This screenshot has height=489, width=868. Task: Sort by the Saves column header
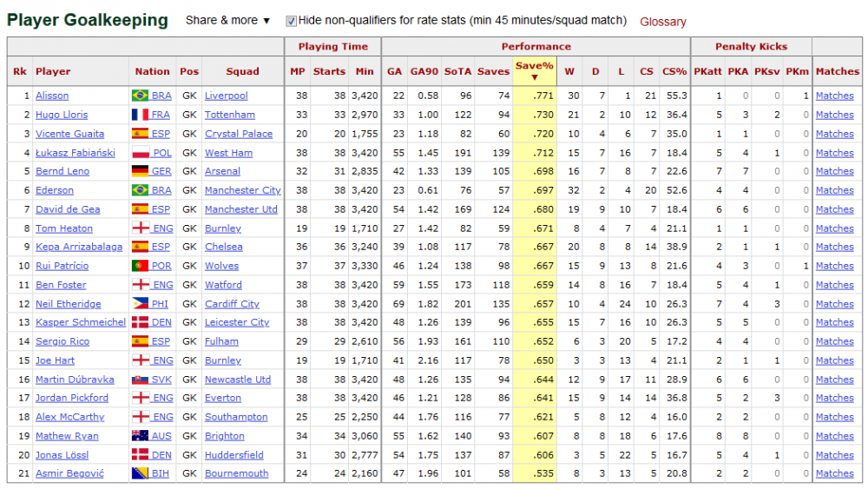tap(493, 71)
